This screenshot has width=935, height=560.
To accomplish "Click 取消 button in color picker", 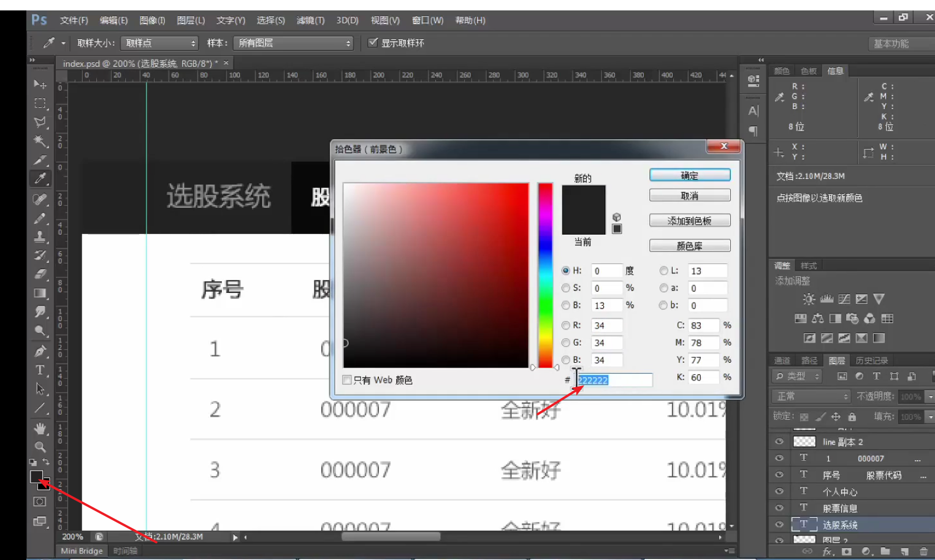I will pyautogui.click(x=690, y=195).
